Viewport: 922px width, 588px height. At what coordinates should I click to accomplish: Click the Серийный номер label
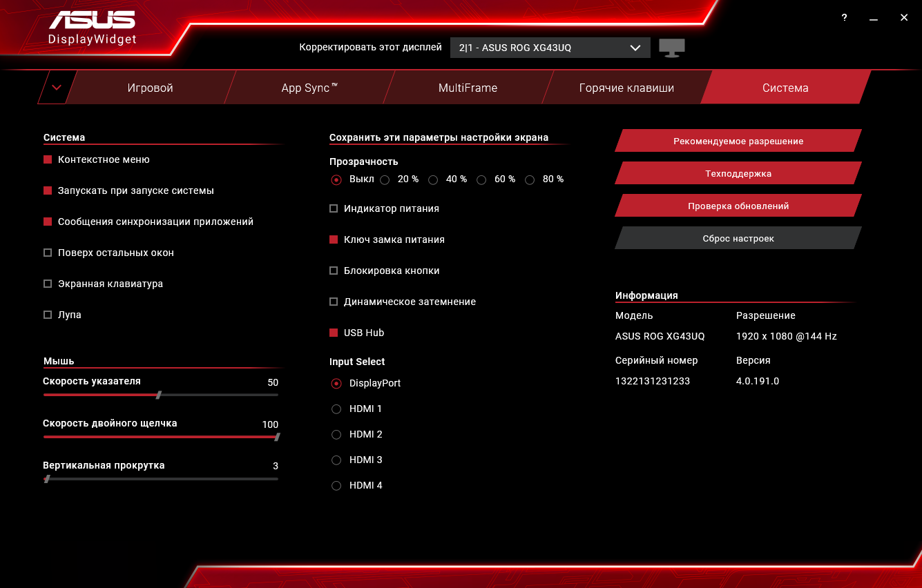(x=657, y=360)
